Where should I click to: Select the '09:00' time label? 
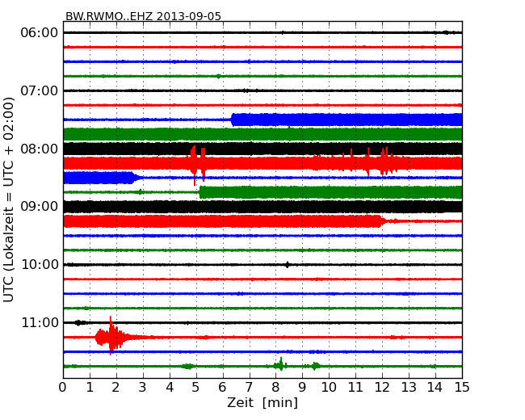(40, 206)
